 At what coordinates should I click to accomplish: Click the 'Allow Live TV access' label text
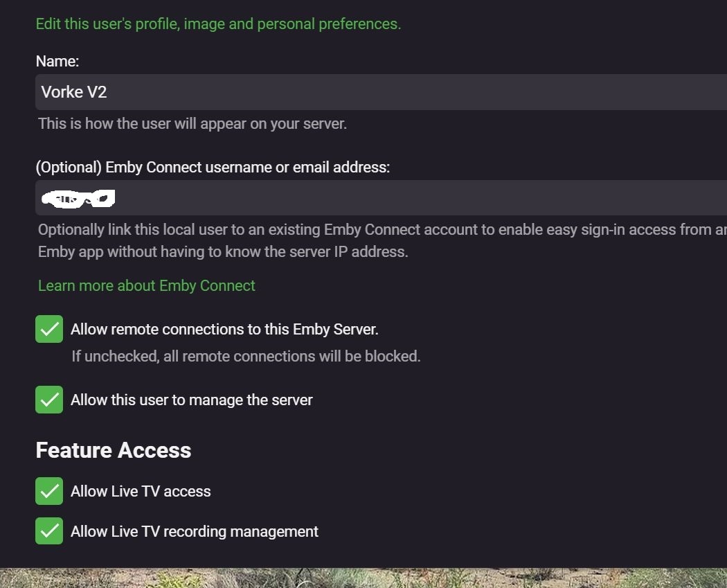[141, 491]
